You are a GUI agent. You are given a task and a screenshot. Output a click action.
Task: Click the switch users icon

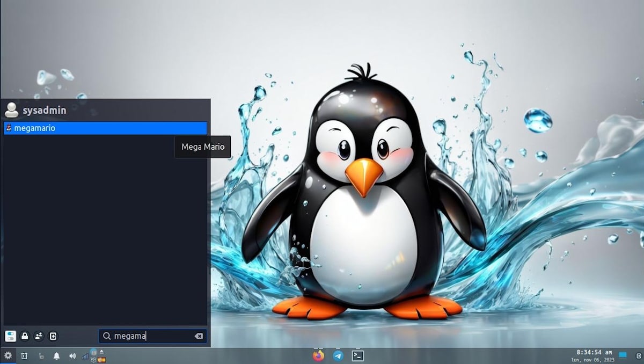39,336
